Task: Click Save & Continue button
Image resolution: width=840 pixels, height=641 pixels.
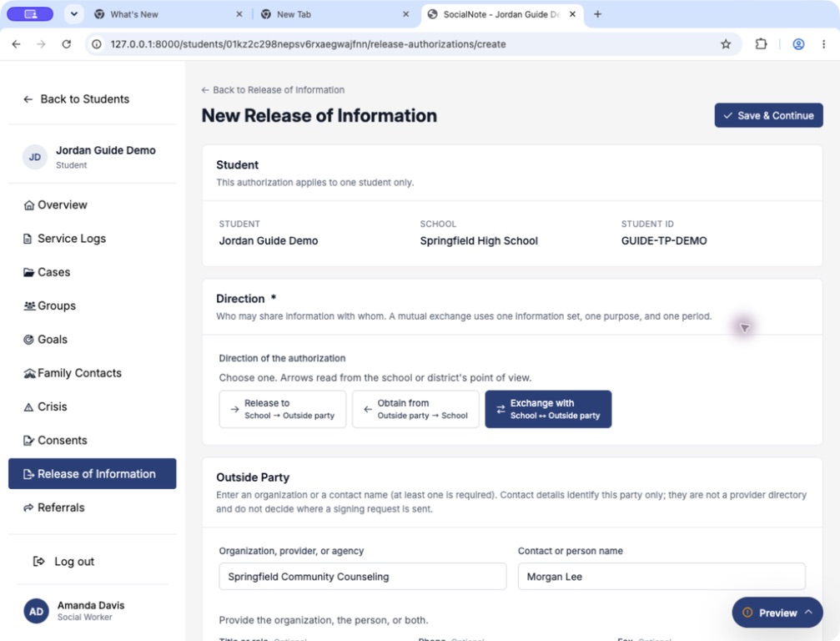Action: point(768,115)
